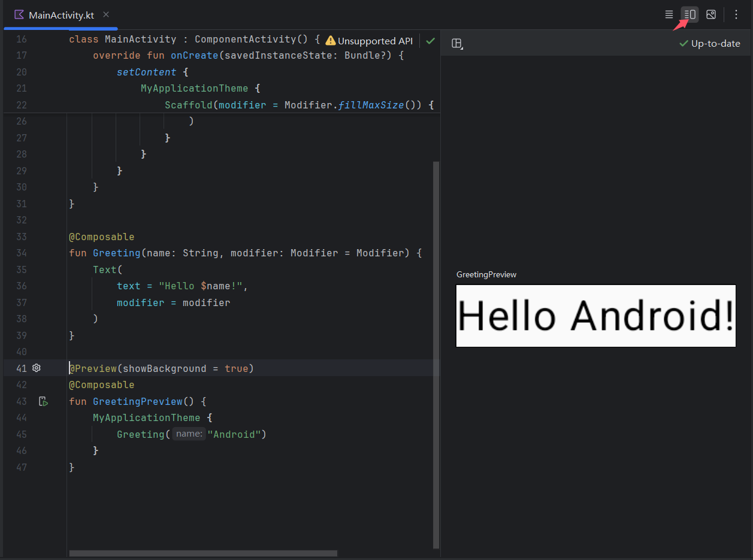Select the Split view mode icon
The height and width of the screenshot is (560, 753).
690,15
